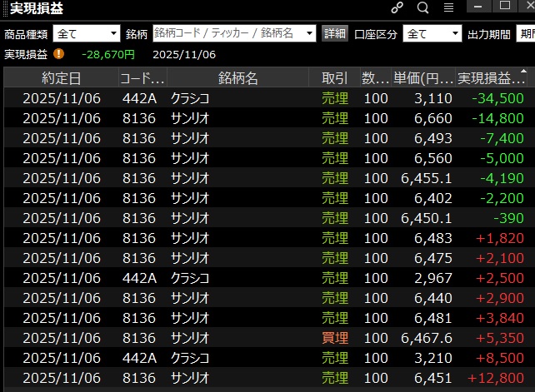Image resolution: width=535 pixels, height=392 pixels.
Task: Click the 詳細 button
Action: point(335,33)
